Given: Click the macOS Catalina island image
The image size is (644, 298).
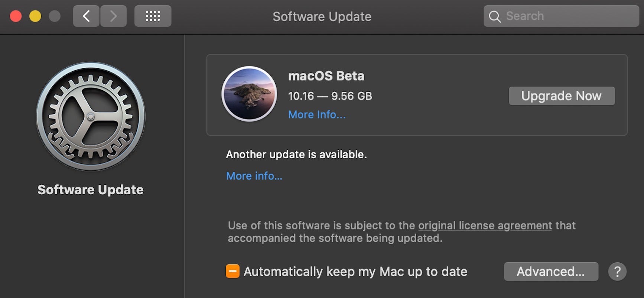Looking at the screenshot, I should (249, 94).
